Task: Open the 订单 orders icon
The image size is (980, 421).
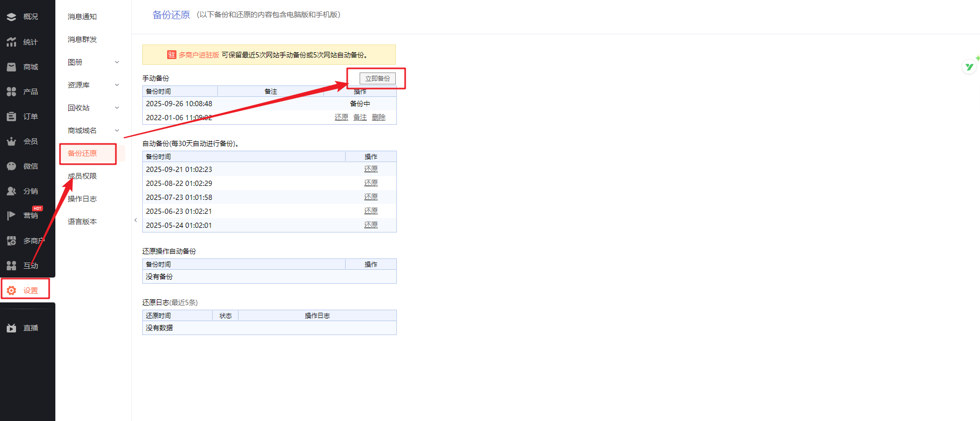Action: 11,117
